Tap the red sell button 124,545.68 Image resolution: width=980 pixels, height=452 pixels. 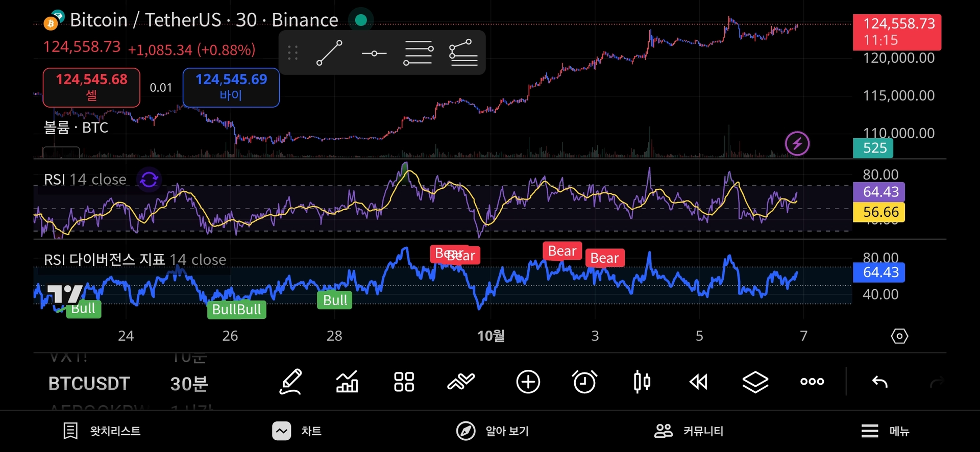point(91,87)
